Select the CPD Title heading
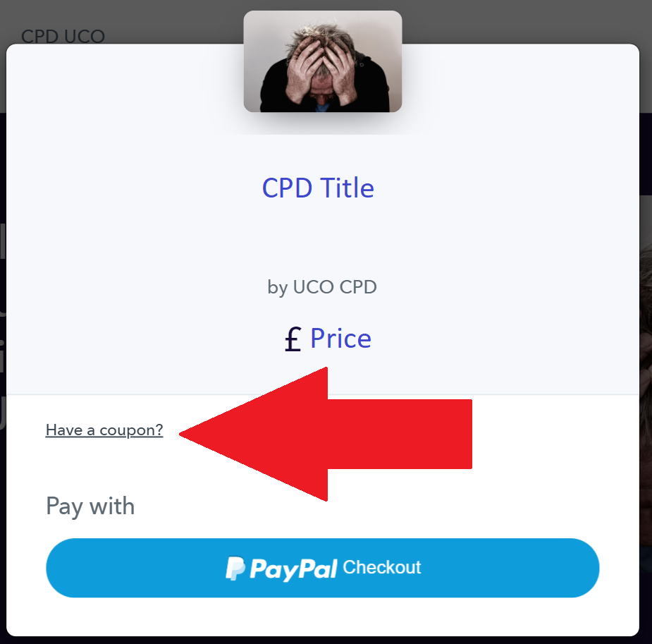This screenshot has height=644, width=652. [x=318, y=188]
